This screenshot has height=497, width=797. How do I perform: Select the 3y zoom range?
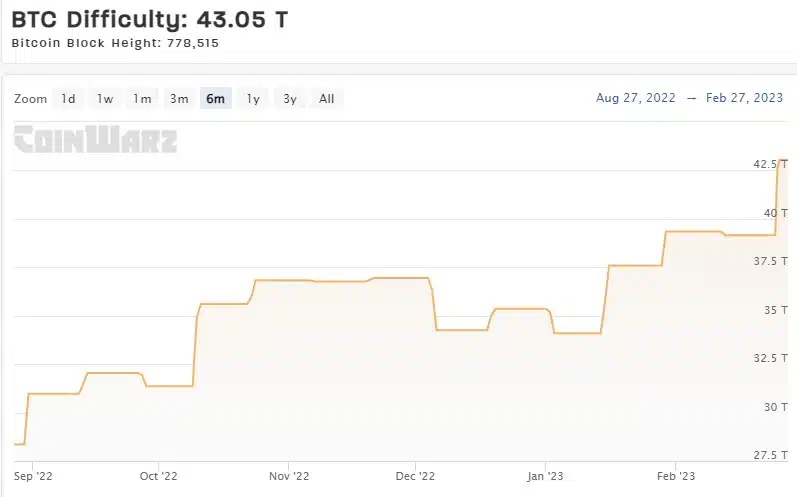pos(290,99)
